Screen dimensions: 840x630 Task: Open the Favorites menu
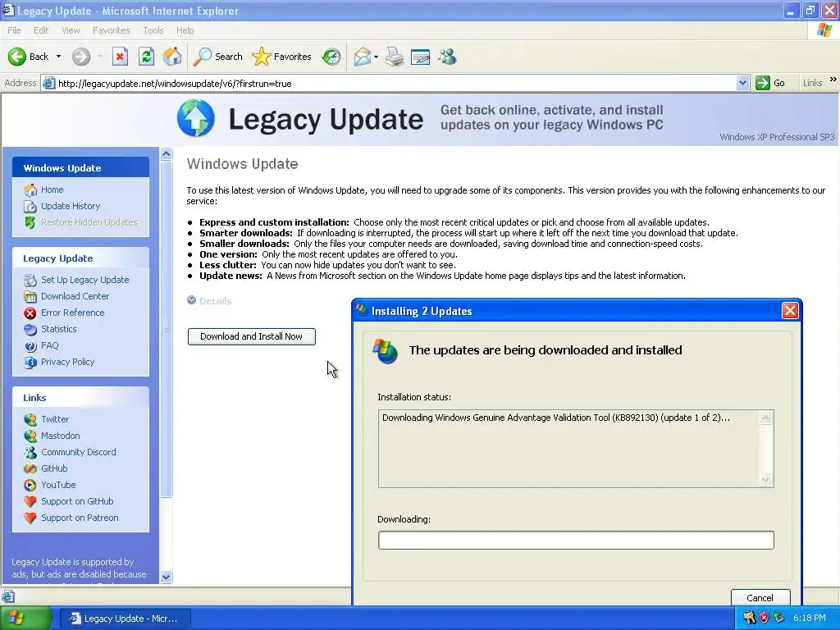pos(111,30)
